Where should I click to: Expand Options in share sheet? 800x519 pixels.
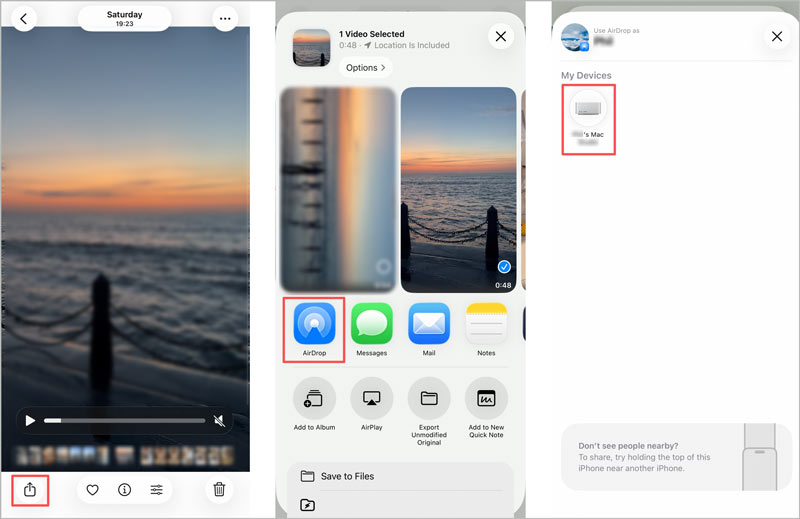365,67
